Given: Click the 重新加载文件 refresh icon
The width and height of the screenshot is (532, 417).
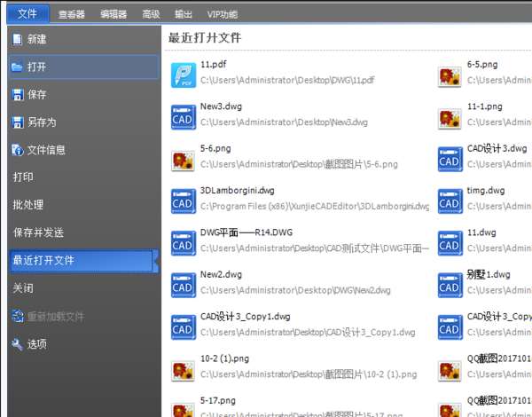Looking at the screenshot, I should [18, 316].
